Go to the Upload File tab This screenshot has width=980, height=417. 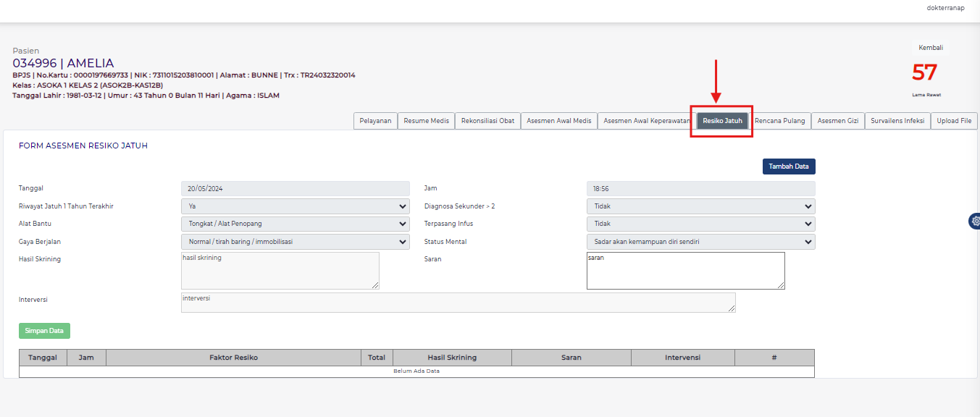954,121
